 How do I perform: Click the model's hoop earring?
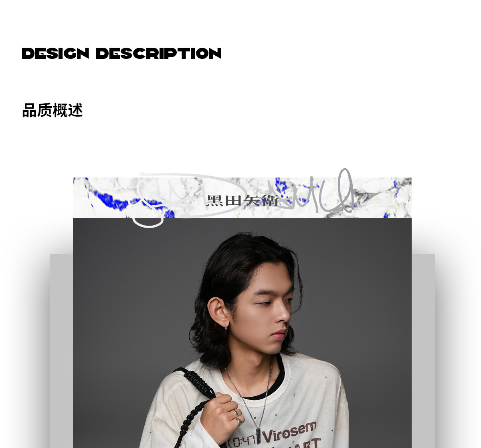pos(226,329)
